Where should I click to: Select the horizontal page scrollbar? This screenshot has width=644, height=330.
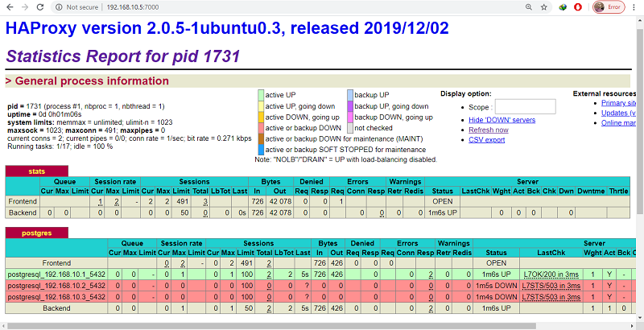272,326
